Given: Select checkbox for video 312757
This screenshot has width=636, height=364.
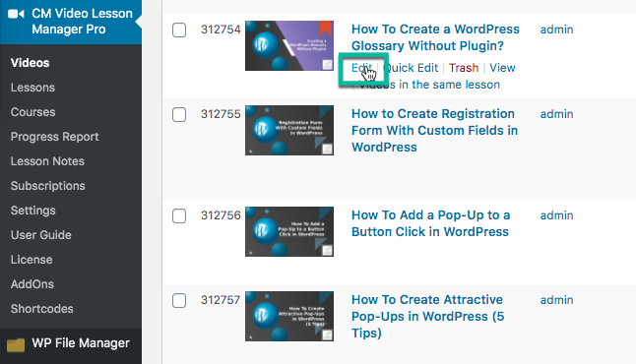Looking at the screenshot, I should [179, 301].
